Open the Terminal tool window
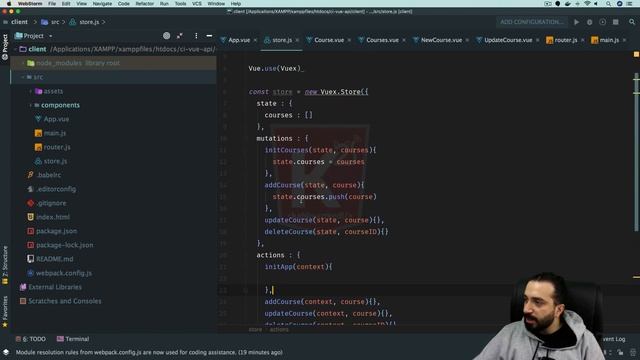The image size is (640, 360). point(73,339)
